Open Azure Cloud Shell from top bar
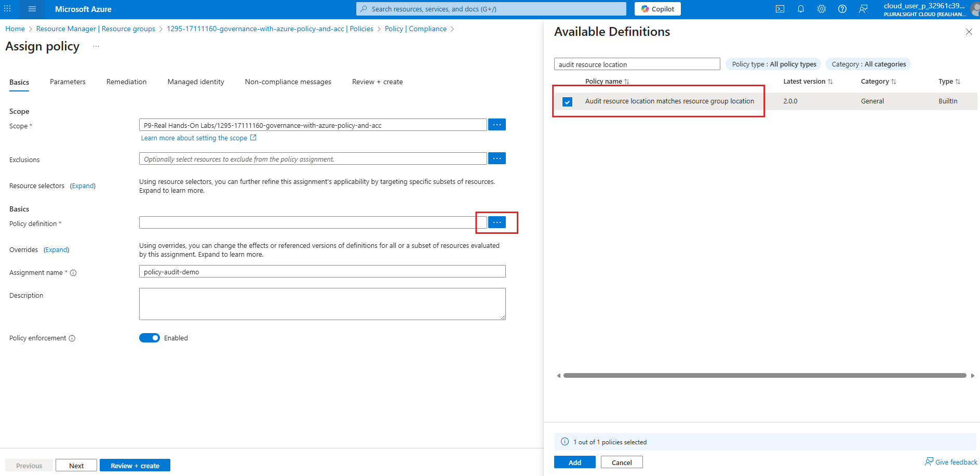980x476 pixels. coord(780,9)
